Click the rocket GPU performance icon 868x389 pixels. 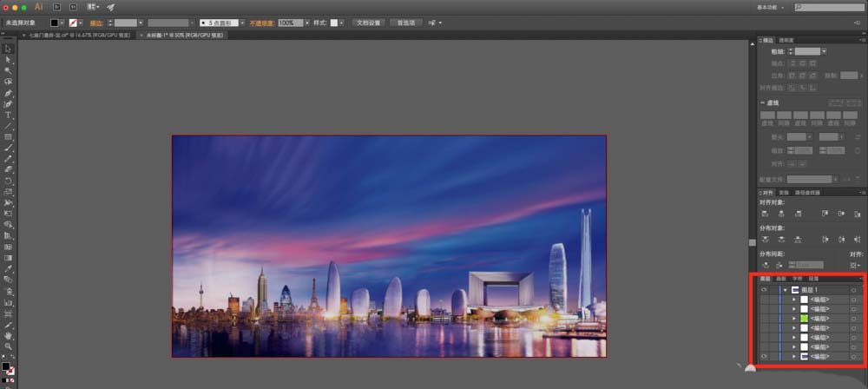pyautogui.click(x=110, y=7)
